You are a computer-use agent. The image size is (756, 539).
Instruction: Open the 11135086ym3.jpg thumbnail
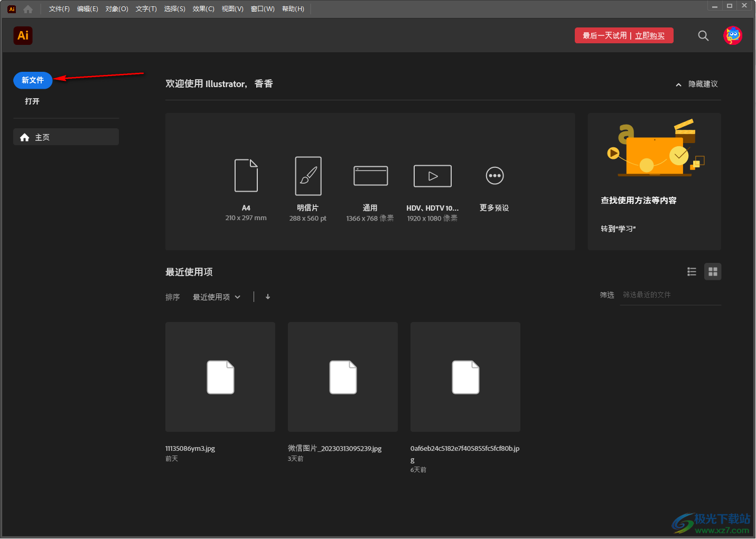click(220, 377)
